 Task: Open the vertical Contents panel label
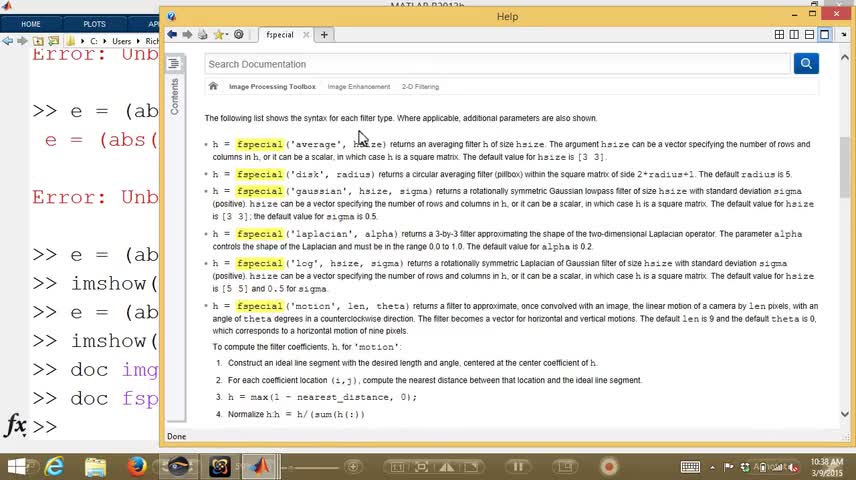click(175, 97)
